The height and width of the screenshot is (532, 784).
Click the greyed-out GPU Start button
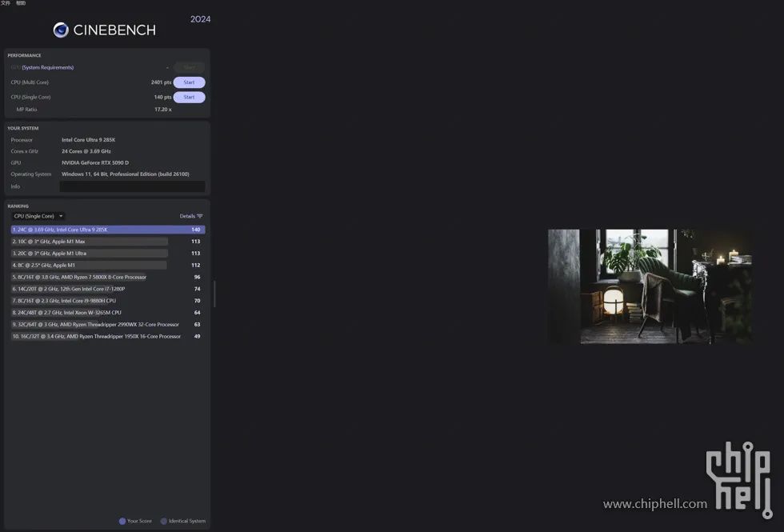pyautogui.click(x=189, y=67)
